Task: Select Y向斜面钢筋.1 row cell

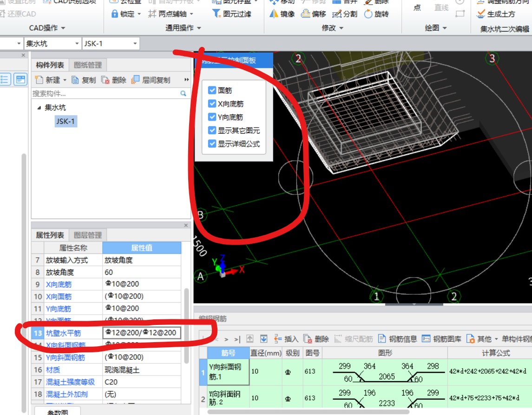Action: tap(228, 372)
